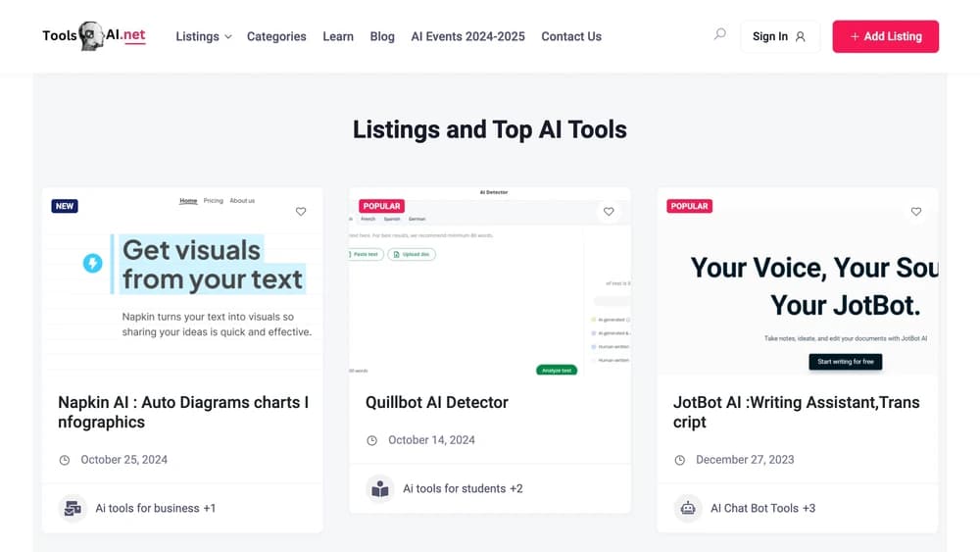Go to the Learn page
This screenshot has height=552, width=980.
tap(338, 36)
